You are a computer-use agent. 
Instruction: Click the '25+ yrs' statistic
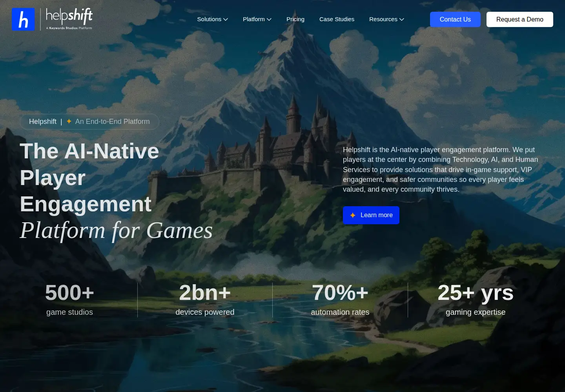pos(476,292)
